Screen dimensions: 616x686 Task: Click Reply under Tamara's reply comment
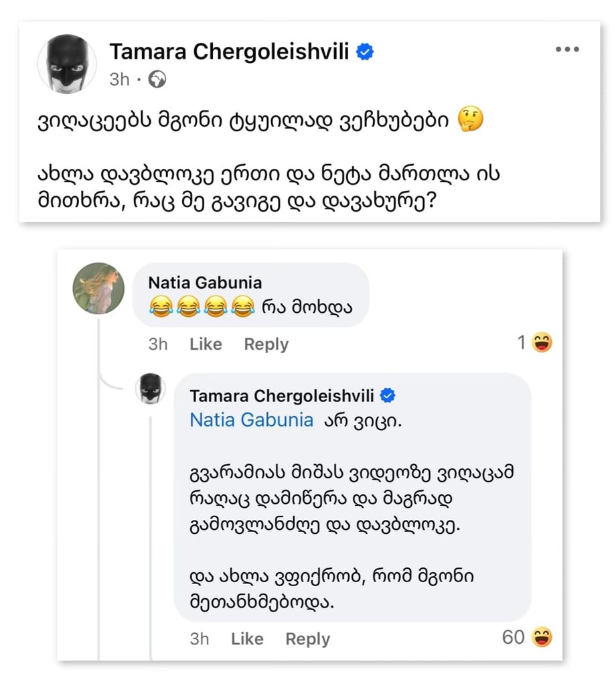(307, 639)
